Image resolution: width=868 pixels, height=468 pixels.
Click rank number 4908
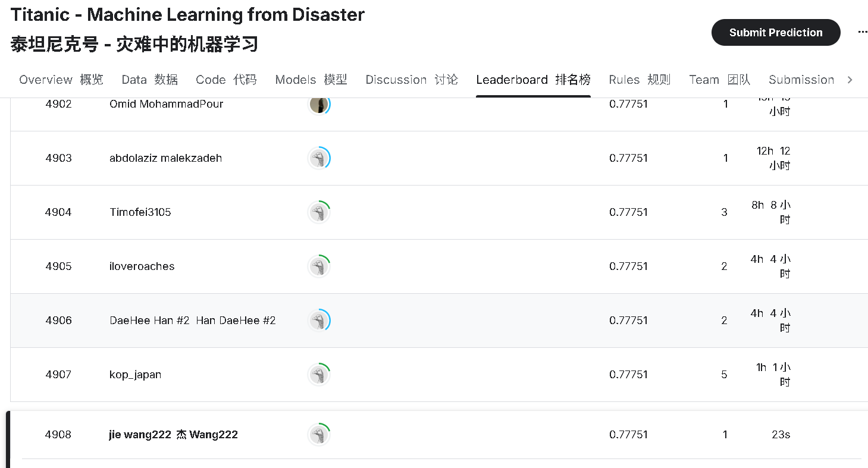pos(58,435)
